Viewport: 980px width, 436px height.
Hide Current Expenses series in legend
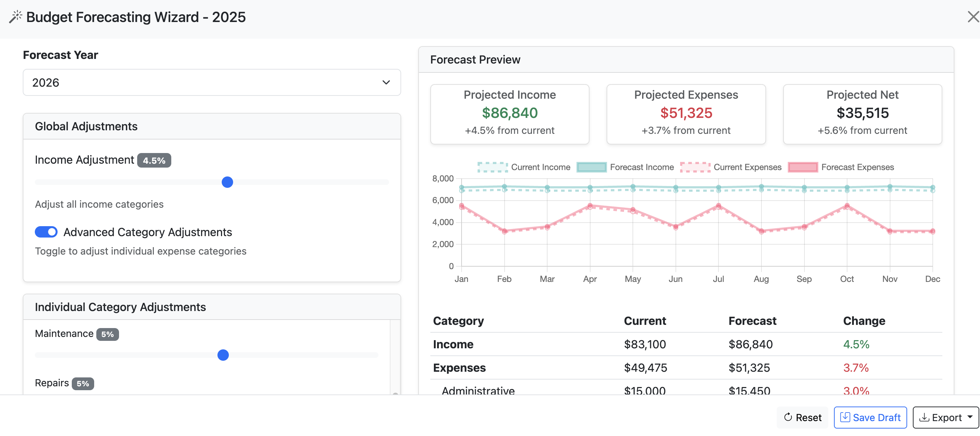click(695, 167)
